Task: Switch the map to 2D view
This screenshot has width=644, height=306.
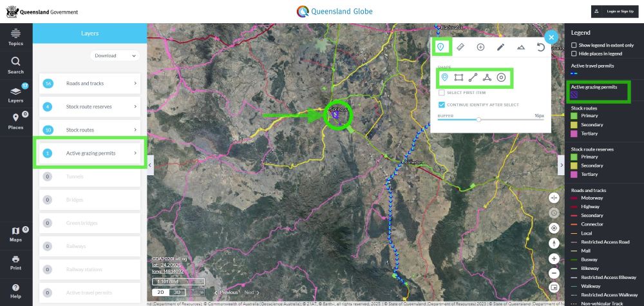Action: tap(160, 292)
